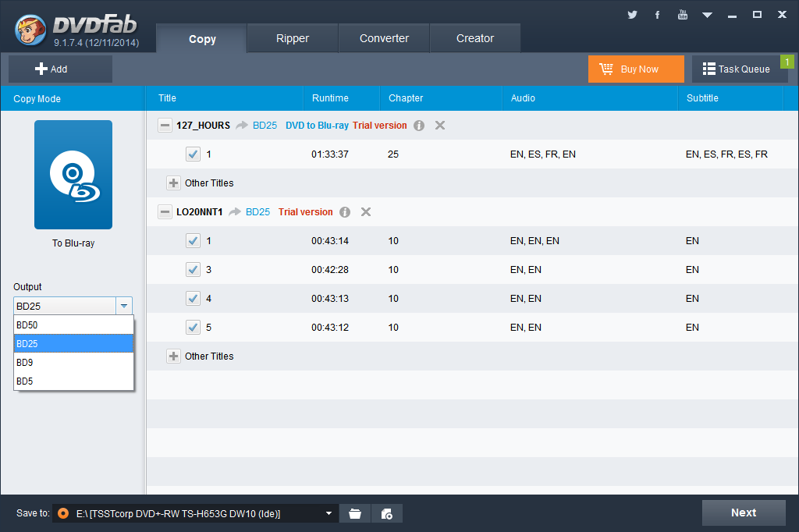Click Trial version beside LO20NNT1
The image size is (799, 532).
[305, 212]
